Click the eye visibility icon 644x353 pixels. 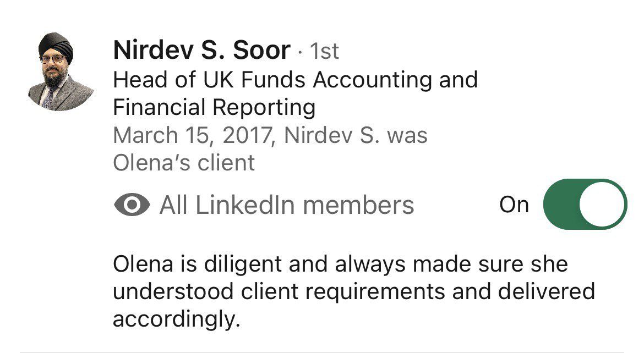[132, 205]
